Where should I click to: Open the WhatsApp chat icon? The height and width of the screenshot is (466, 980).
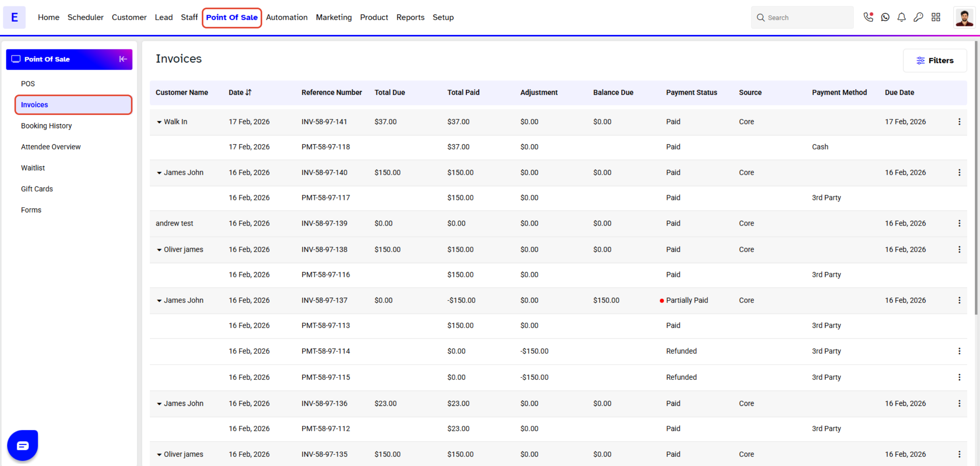(885, 17)
